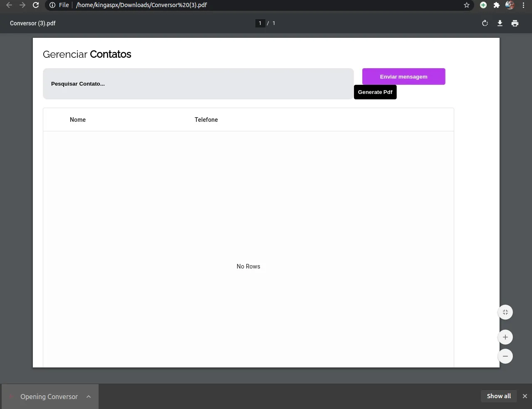Close the downloads bar
The image size is (532, 409).
(x=525, y=396)
